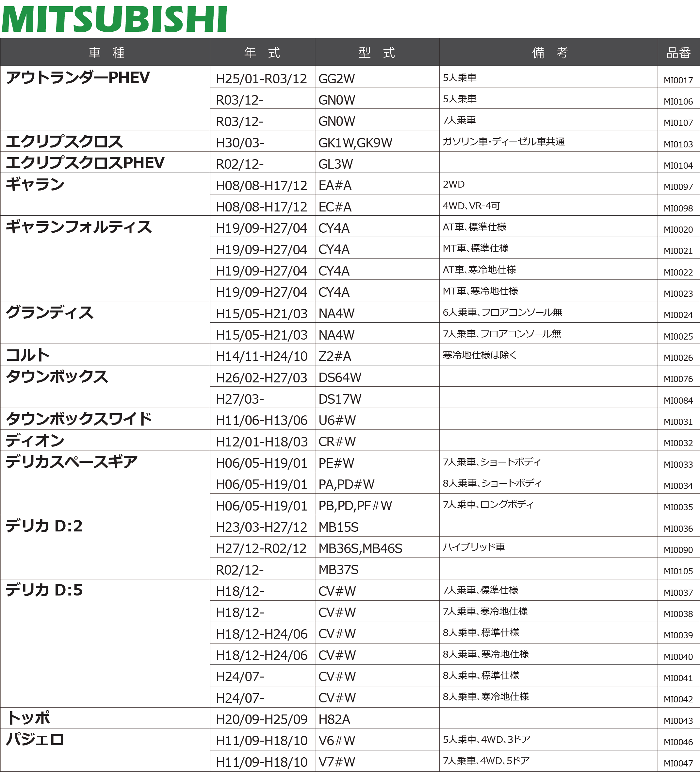The width and height of the screenshot is (700, 772).
Task: Click the ハイブリッド車 remark cell
Action: (473, 547)
